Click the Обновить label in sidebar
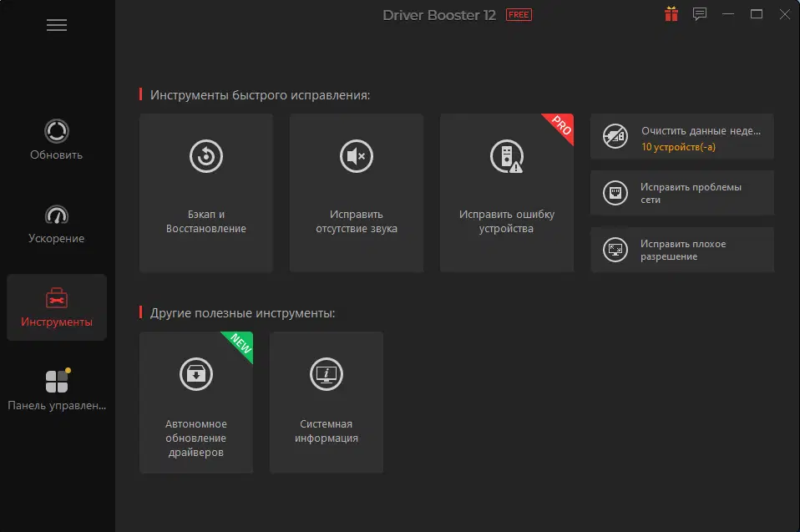The image size is (800, 532). click(57, 155)
